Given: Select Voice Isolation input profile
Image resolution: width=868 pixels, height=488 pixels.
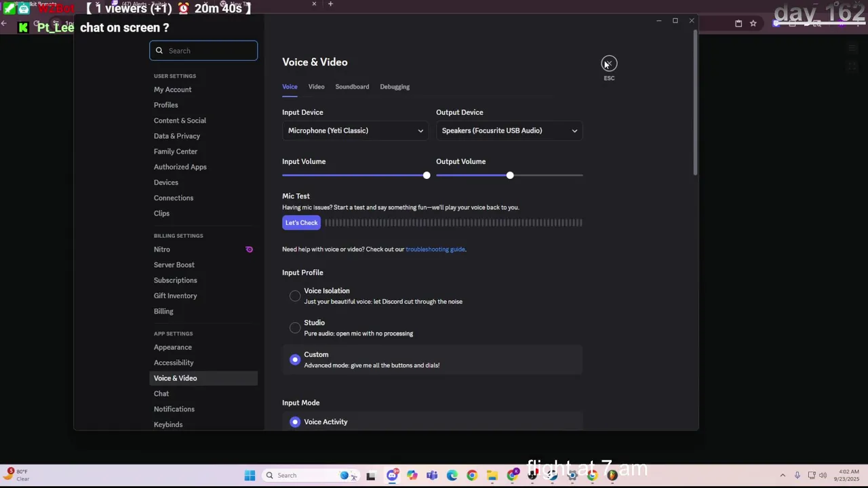Looking at the screenshot, I should pos(295,296).
